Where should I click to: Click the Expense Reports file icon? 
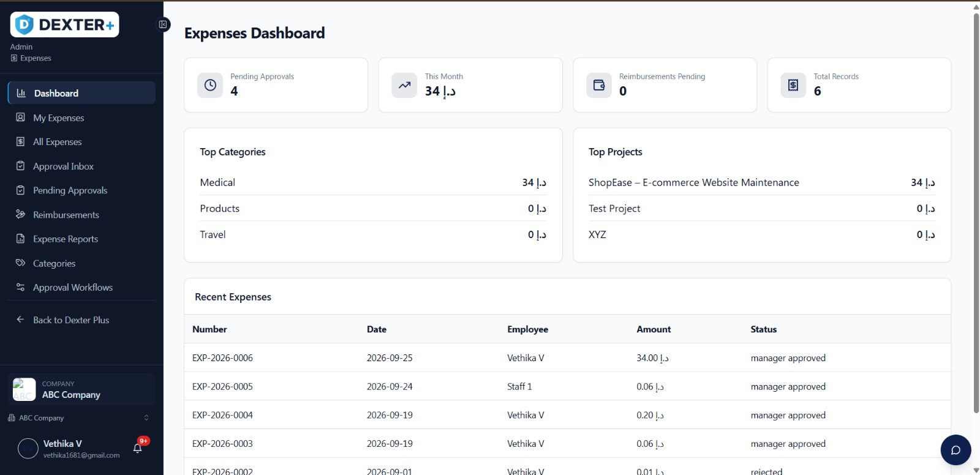(x=20, y=239)
